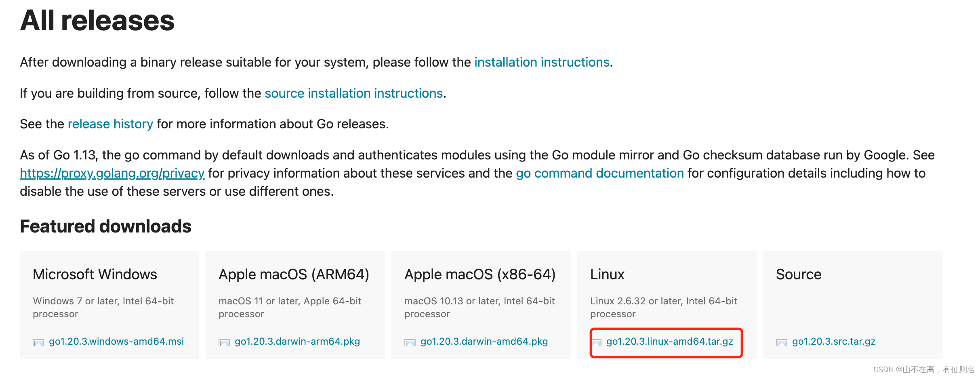Visit the https://proxy.golang.org/privacy link
The image size is (980, 377).
tap(112, 173)
